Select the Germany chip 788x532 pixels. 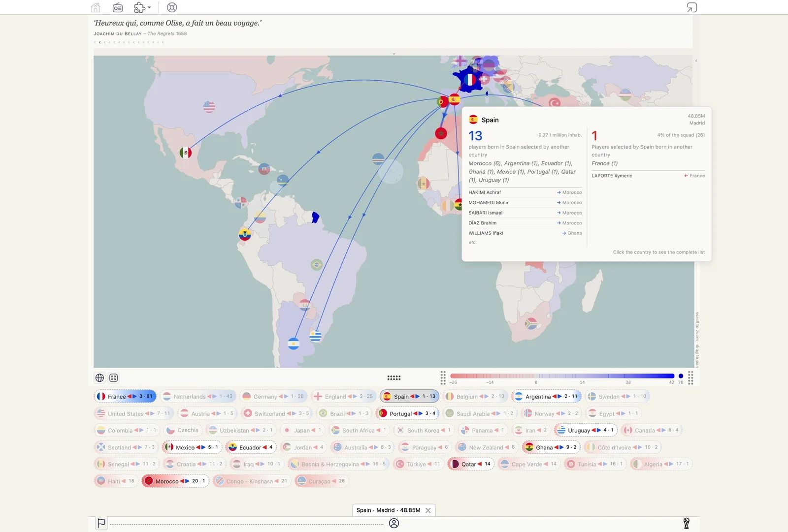point(273,396)
